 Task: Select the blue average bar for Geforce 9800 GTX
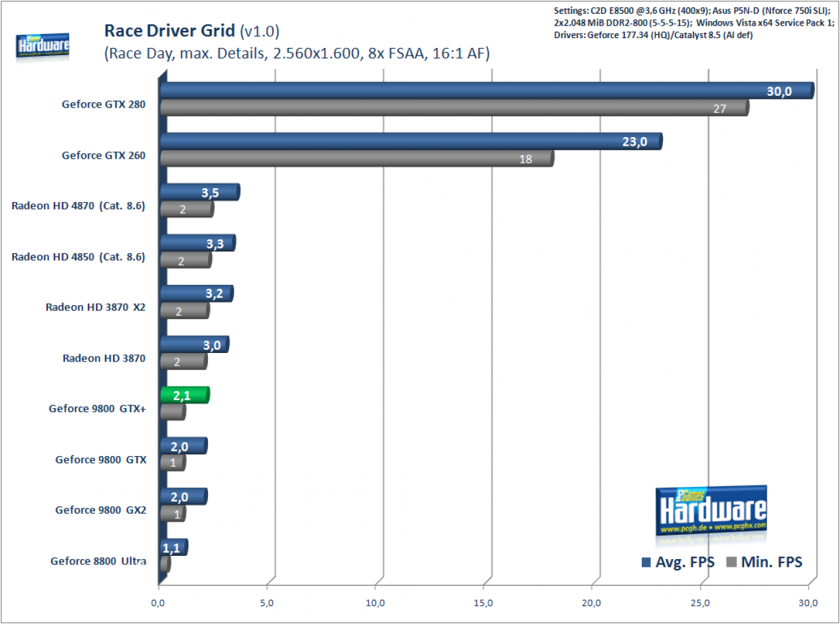tap(184, 446)
